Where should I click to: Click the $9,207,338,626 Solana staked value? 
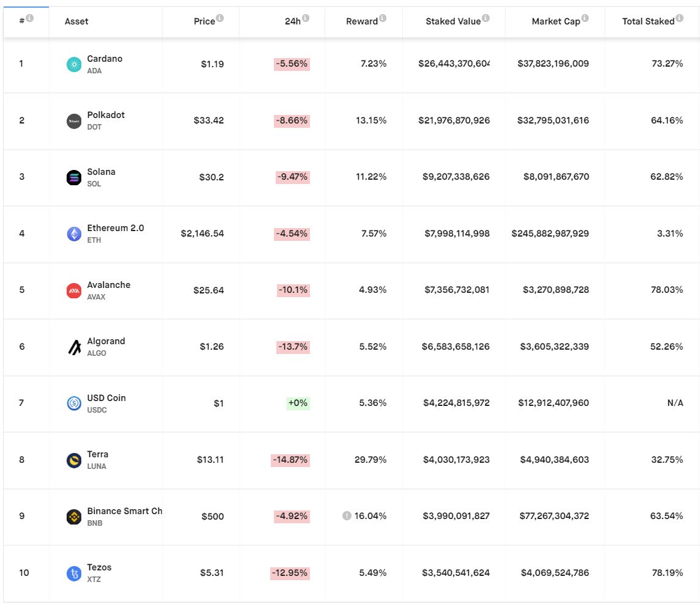point(456,177)
